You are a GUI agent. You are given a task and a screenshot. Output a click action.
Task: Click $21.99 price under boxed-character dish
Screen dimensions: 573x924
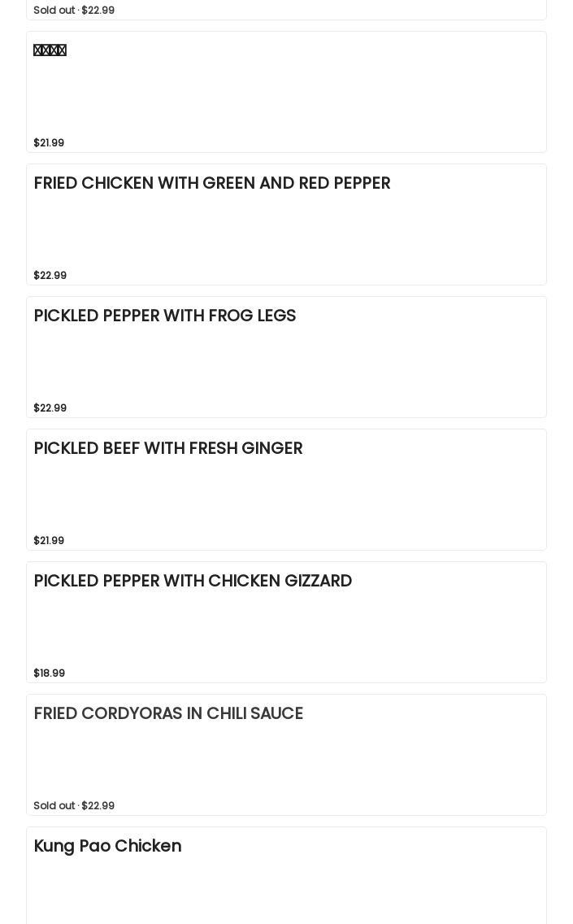click(x=49, y=142)
